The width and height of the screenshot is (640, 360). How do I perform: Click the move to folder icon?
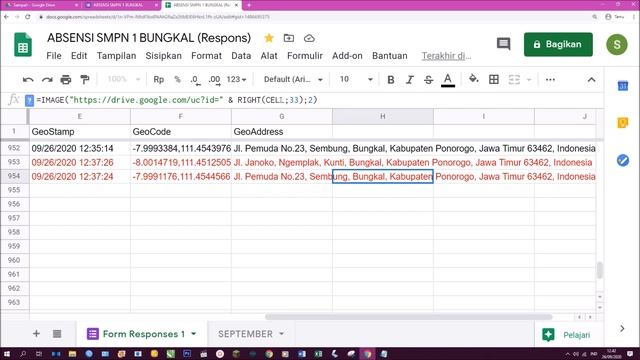tap(289, 38)
